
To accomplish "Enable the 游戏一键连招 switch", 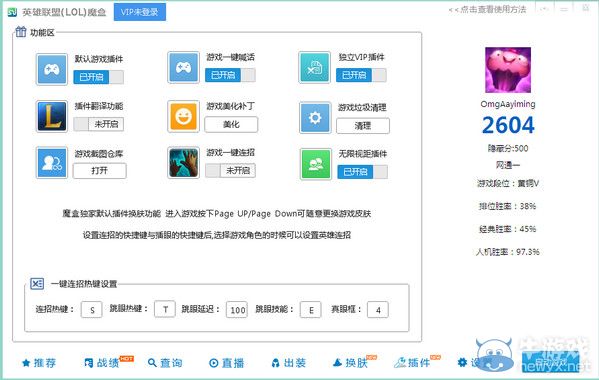I will tap(230, 170).
